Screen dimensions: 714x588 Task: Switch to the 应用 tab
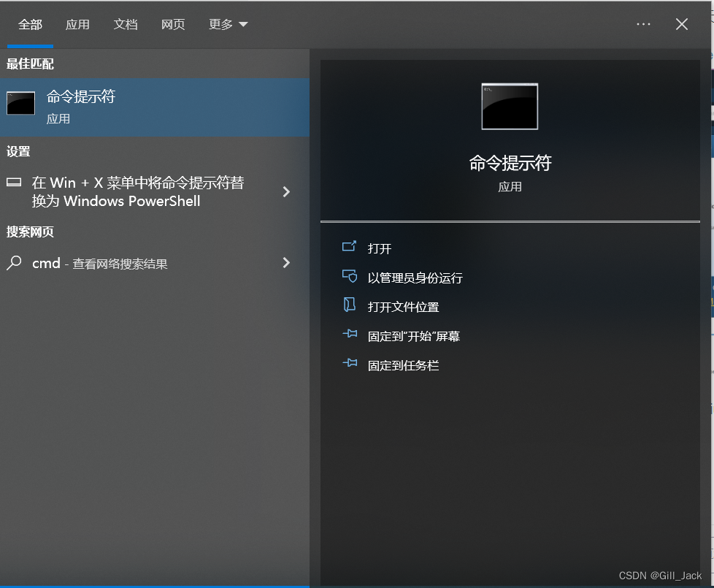(x=77, y=25)
